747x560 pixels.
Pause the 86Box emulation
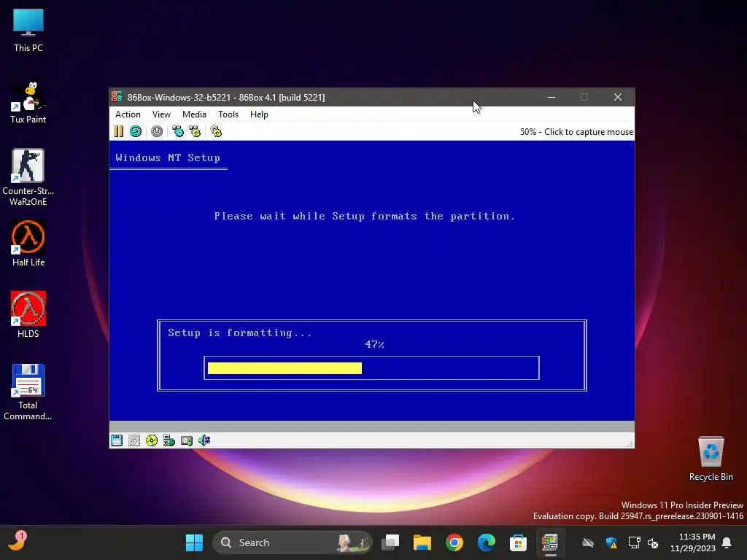click(x=119, y=131)
